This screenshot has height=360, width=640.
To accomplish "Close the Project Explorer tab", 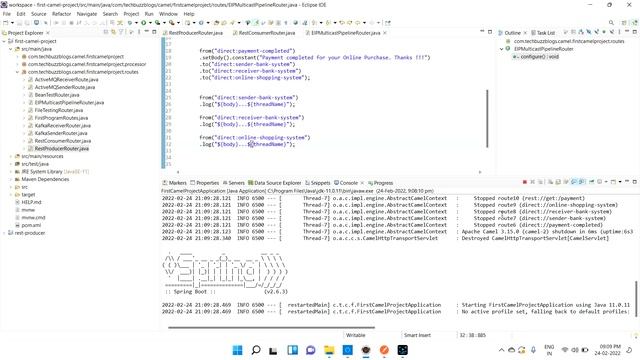I will 48,33.
